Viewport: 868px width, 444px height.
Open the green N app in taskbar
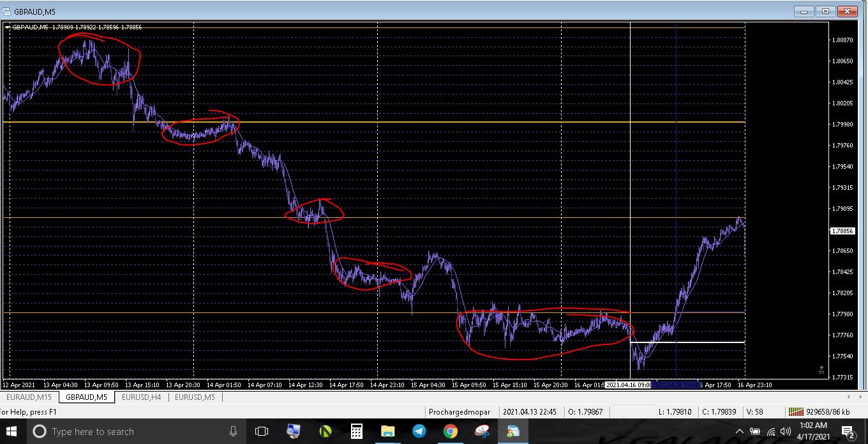[325, 432]
